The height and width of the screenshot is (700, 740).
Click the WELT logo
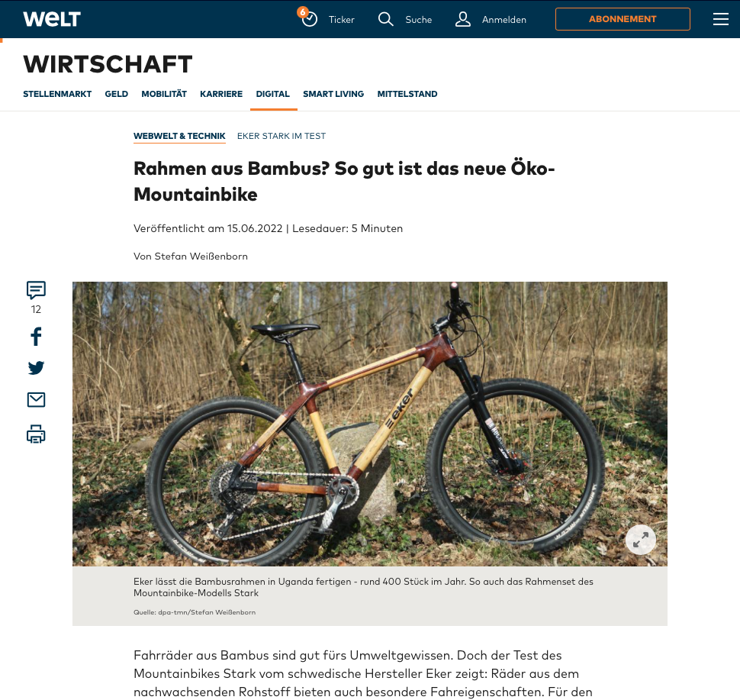point(52,19)
